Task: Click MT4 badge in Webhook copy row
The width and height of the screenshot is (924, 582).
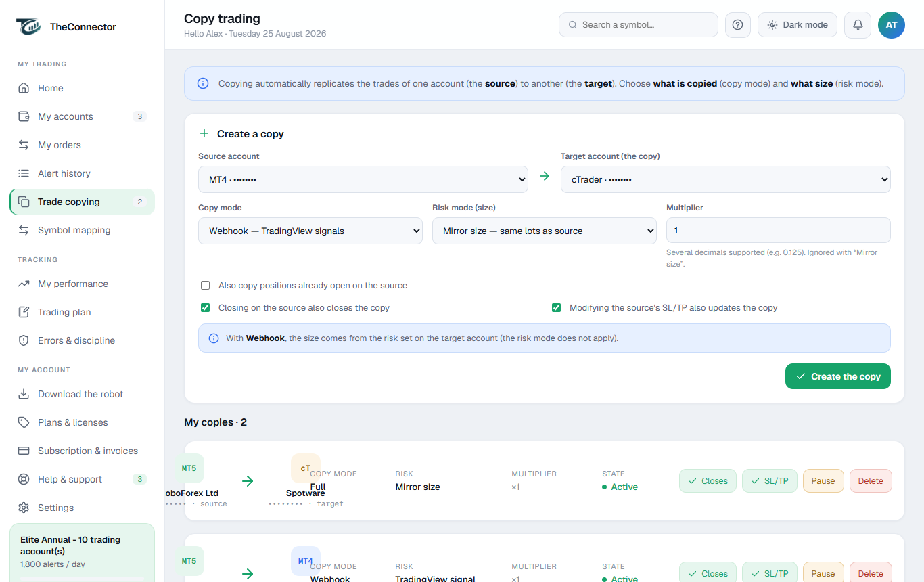Action: coord(306,561)
